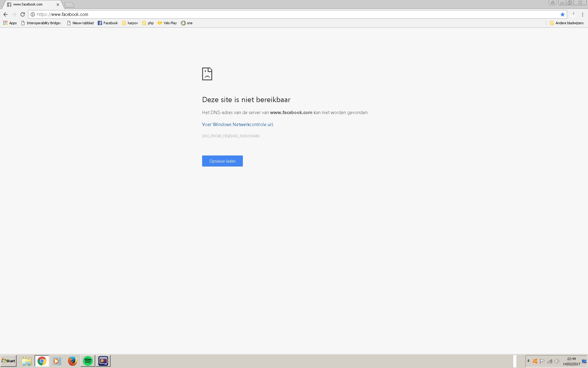Open the volume speaker tray icon
The width and height of the screenshot is (588, 368).
click(x=557, y=361)
